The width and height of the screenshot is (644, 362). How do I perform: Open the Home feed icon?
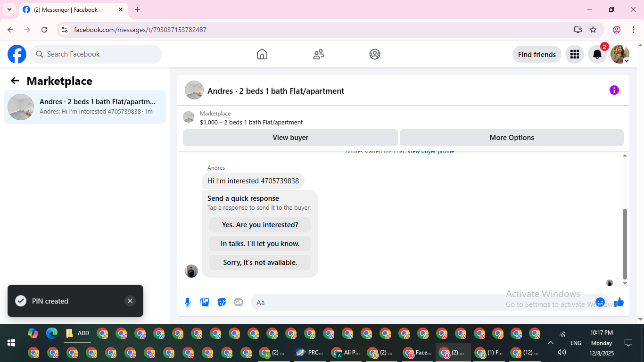[262, 54]
